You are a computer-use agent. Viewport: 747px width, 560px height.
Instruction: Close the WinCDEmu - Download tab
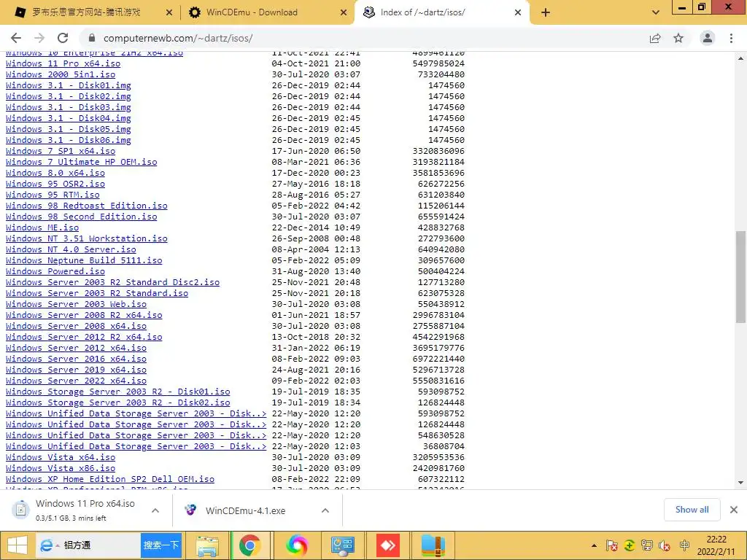click(344, 13)
